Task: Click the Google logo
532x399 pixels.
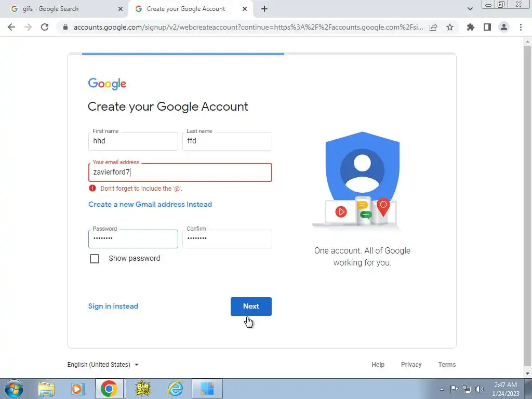Action: 107,84
